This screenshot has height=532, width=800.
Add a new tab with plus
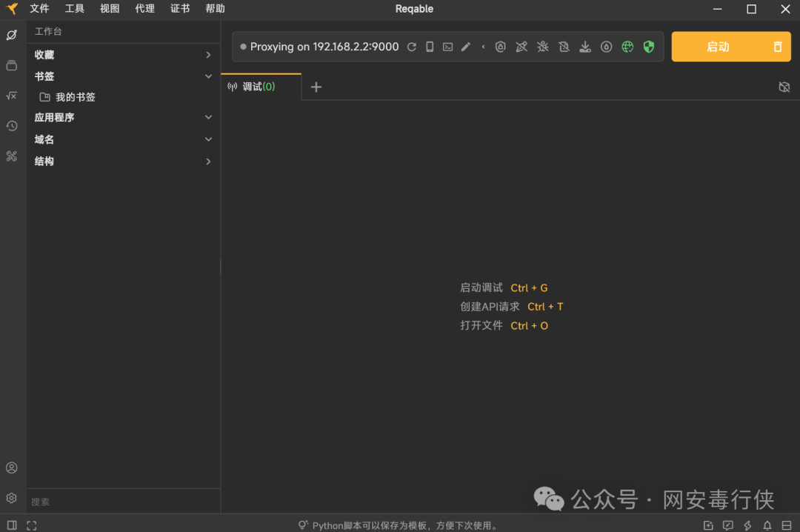point(316,87)
